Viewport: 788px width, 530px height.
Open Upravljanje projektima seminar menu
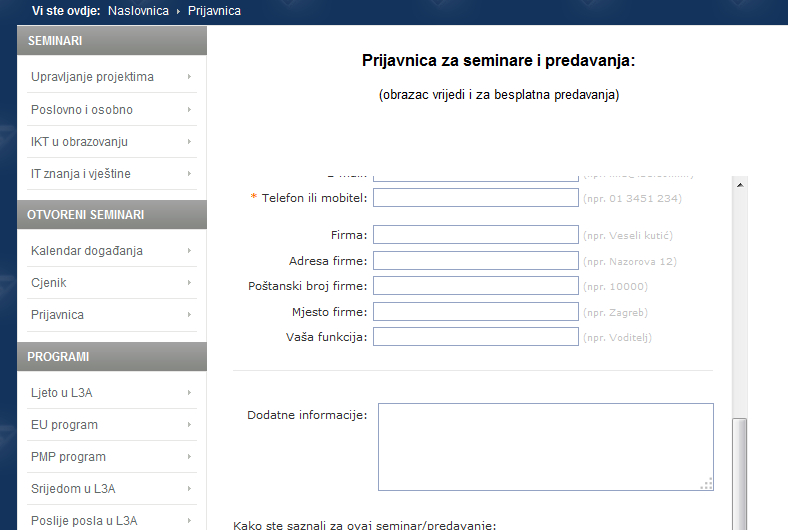(92, 77)
